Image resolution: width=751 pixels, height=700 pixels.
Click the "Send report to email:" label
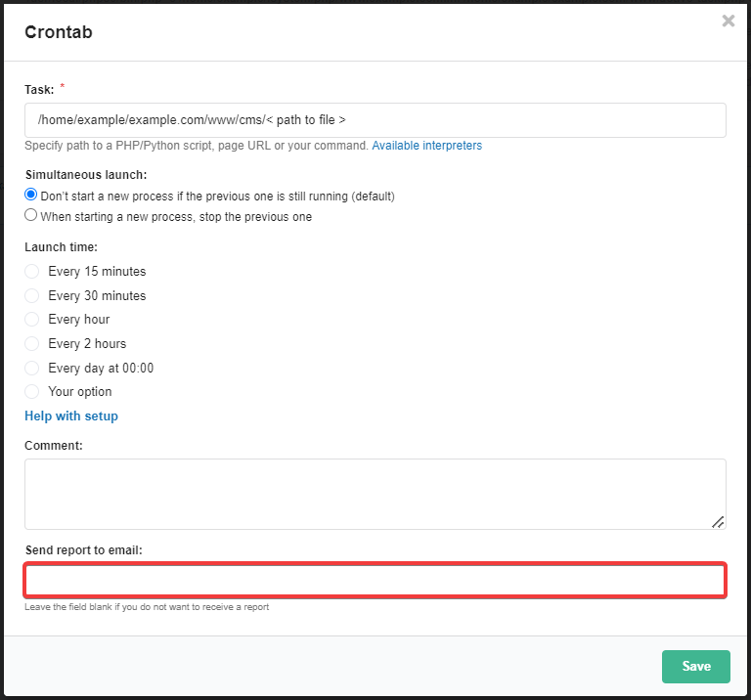(x=83, y=550)
